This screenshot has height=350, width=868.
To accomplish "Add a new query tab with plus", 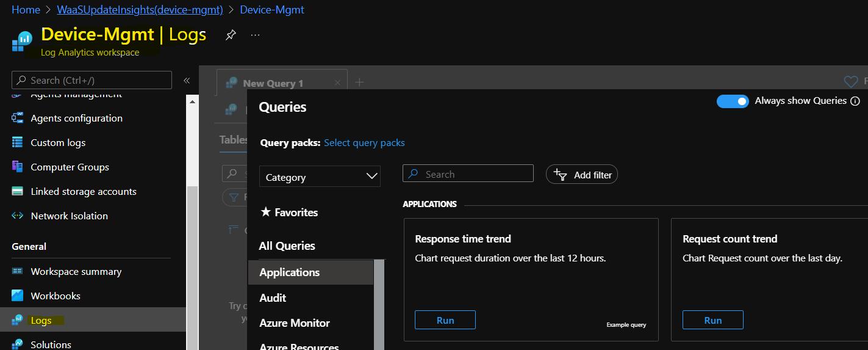I will pyautogui.click(x=359, y=82).
